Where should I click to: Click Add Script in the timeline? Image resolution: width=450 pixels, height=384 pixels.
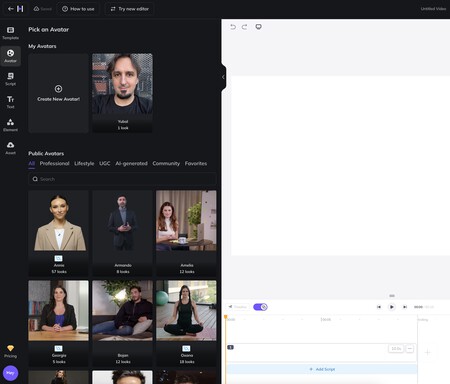[322, 369]
